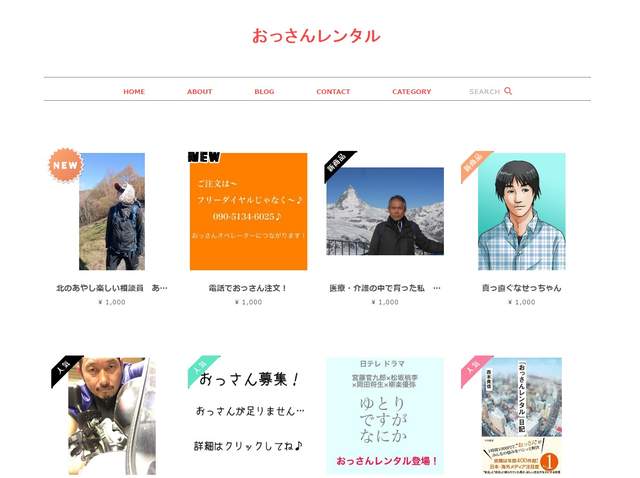The height and width of the screenshot is (478, 640).
Task: Open the BLOG menu item
Action: click(x=264, y=92)
